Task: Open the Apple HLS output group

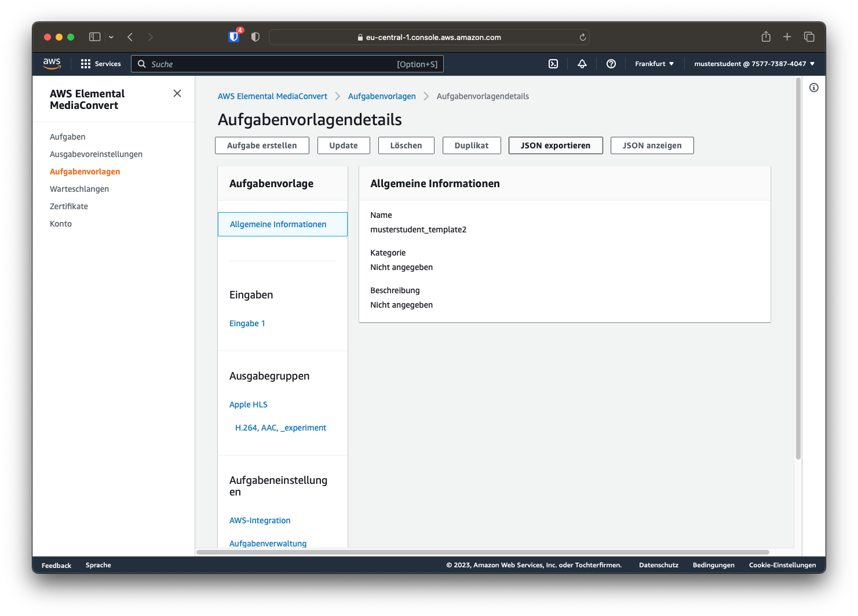Action: click(x=249, y=404)
